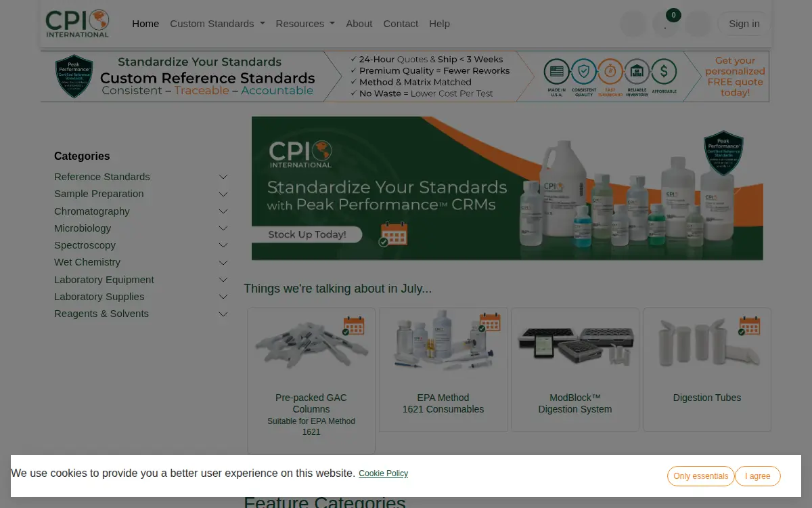812x508 pixels.
Task: Expand the Sample Preparation chevron
Action: tap(223, 194)
